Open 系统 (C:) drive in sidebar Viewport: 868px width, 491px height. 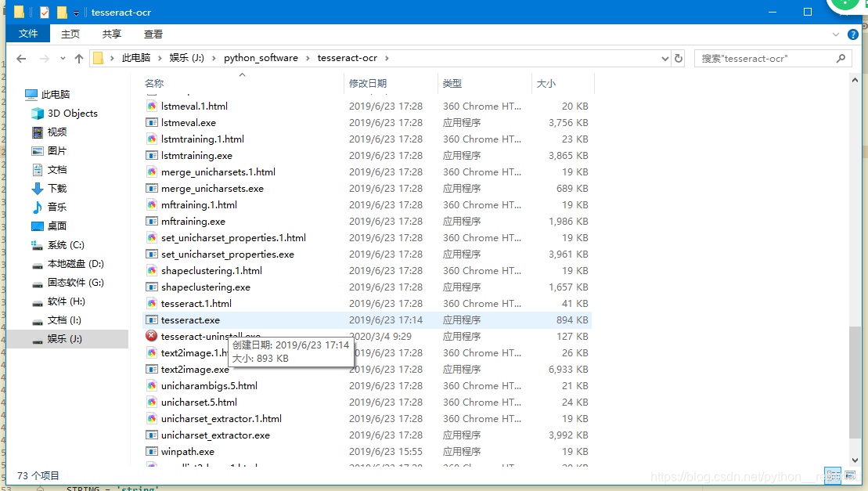click(58, 244)
